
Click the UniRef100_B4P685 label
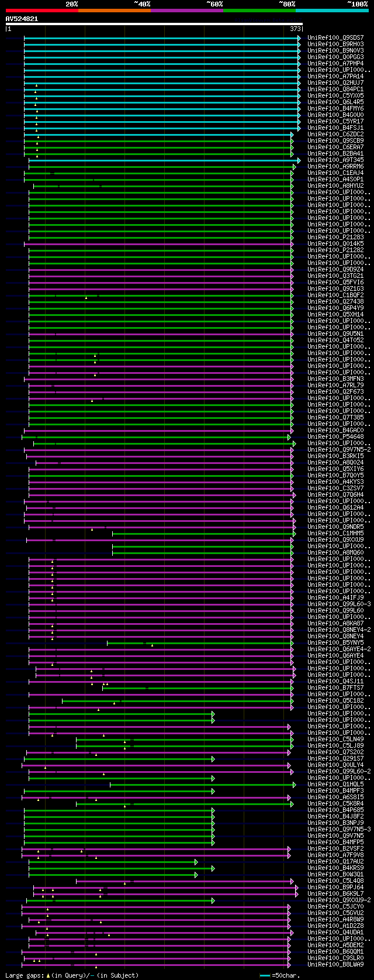335,810
